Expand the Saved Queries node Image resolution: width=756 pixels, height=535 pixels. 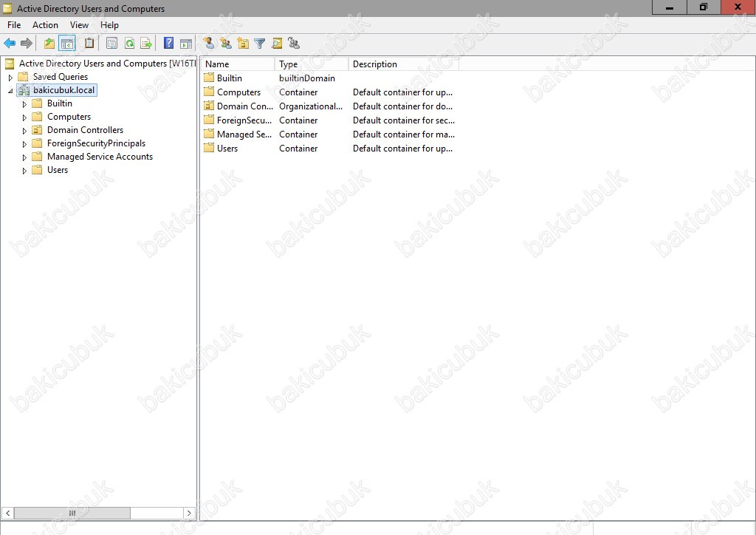[10, 77]
